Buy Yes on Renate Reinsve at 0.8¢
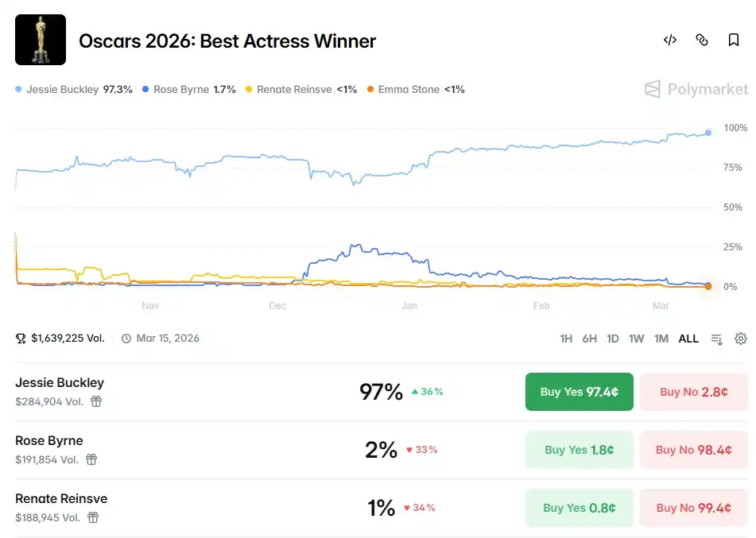The height and width of the screenshot is (538, 756). [x=579, y=508]
